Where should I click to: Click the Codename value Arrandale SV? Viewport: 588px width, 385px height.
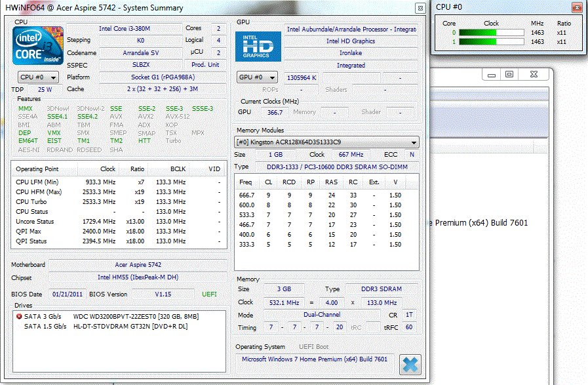141,53
